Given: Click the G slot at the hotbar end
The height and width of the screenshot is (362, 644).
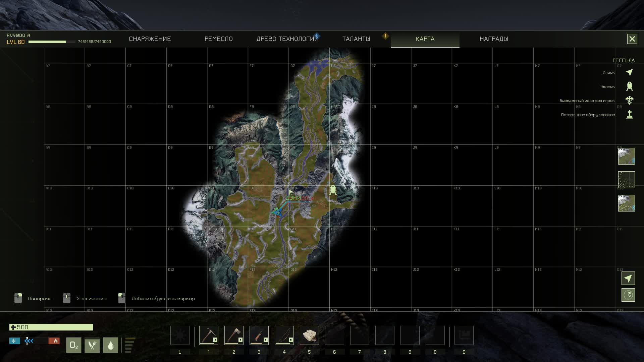Looking at the screenshot, I should pos(464,335).
